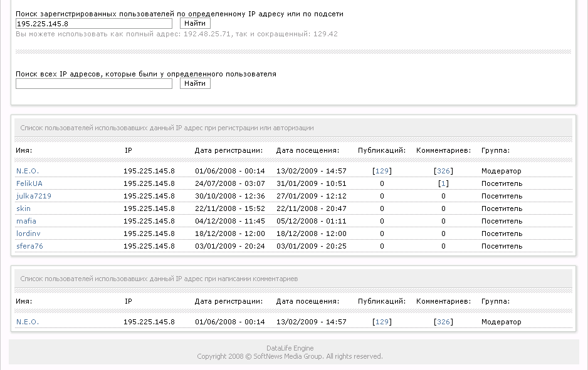
Task: Click the IP address search field containing 195.225.145.8
Action: click(x=94, y=24)
